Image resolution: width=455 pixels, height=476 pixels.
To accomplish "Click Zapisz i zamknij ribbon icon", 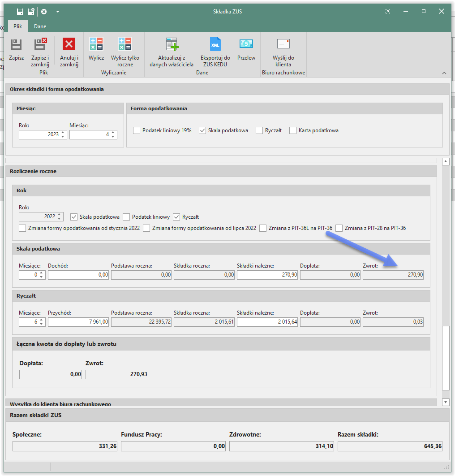I will pyautogui.click(x=40, y=44).
